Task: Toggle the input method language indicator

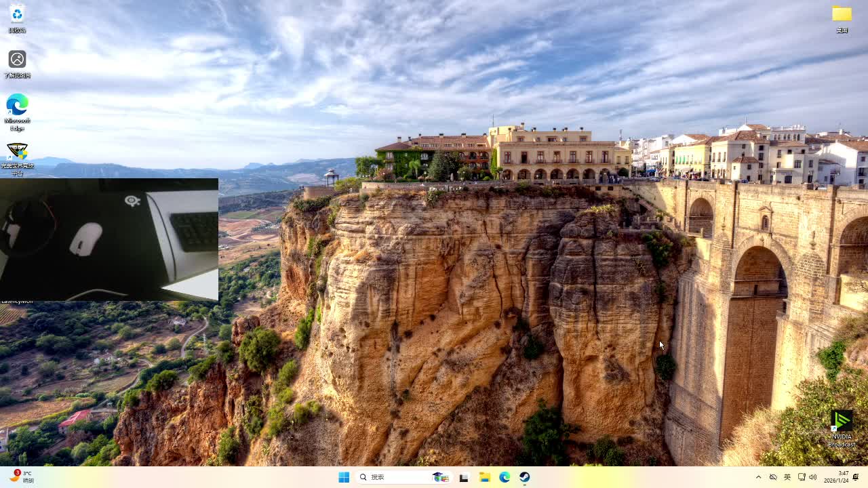Action: [x=787, y=477]
